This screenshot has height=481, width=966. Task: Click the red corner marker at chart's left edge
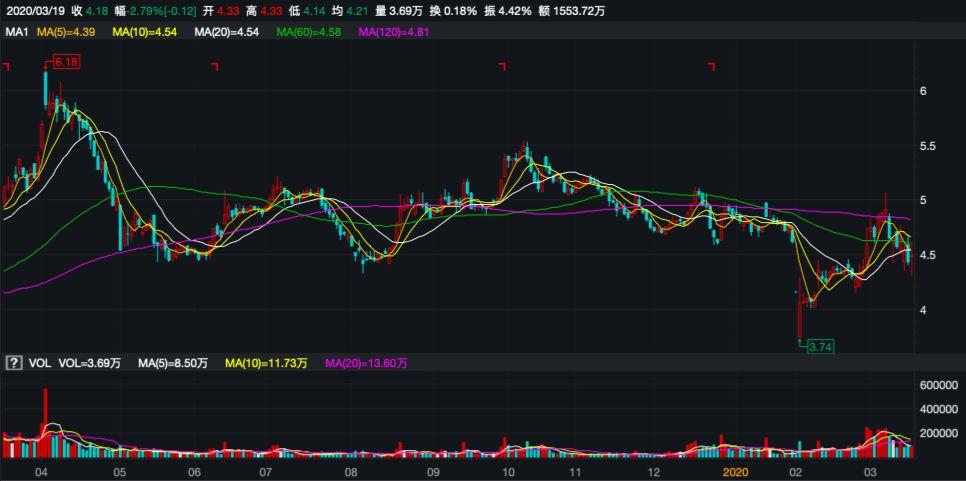point(6,67)
